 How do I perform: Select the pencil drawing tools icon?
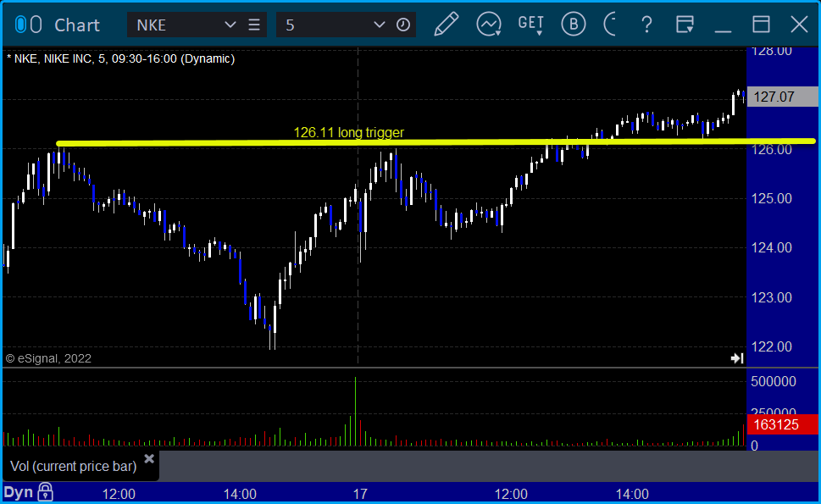(447, 25)
